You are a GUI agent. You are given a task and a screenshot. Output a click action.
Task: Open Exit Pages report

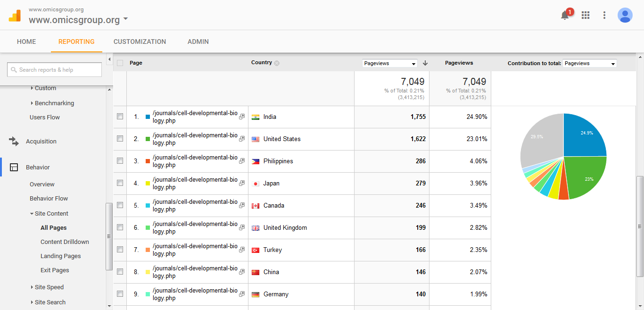pos(55,270)
